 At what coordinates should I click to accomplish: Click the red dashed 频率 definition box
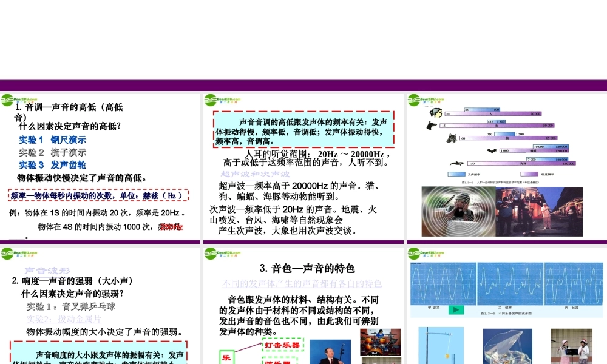coord(98,195)
